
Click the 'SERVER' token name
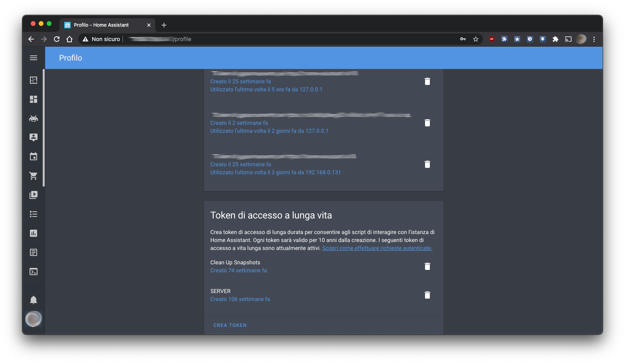click(220, 291)
